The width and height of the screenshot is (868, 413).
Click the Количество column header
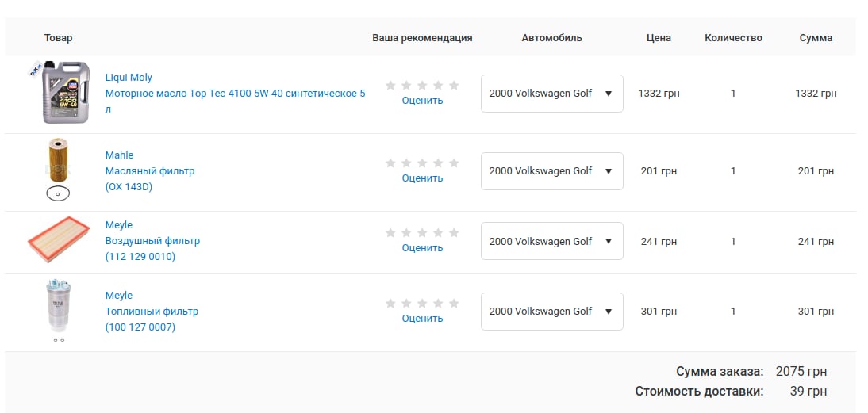click(733, 37)
